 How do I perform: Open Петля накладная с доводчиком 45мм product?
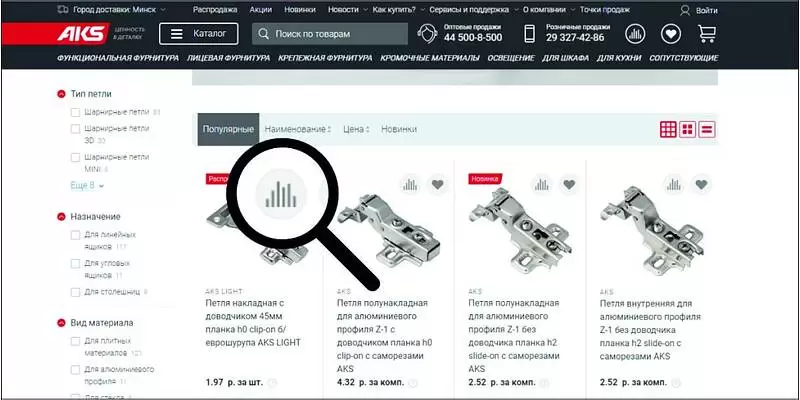click(253, 322)
